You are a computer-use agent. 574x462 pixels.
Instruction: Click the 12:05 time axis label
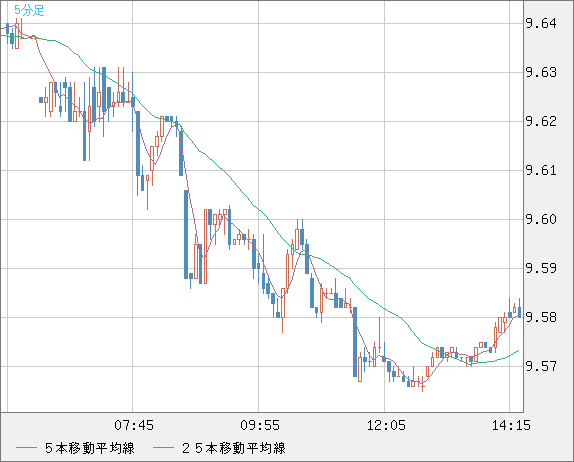pyautogui.click(x=386, y=425)
